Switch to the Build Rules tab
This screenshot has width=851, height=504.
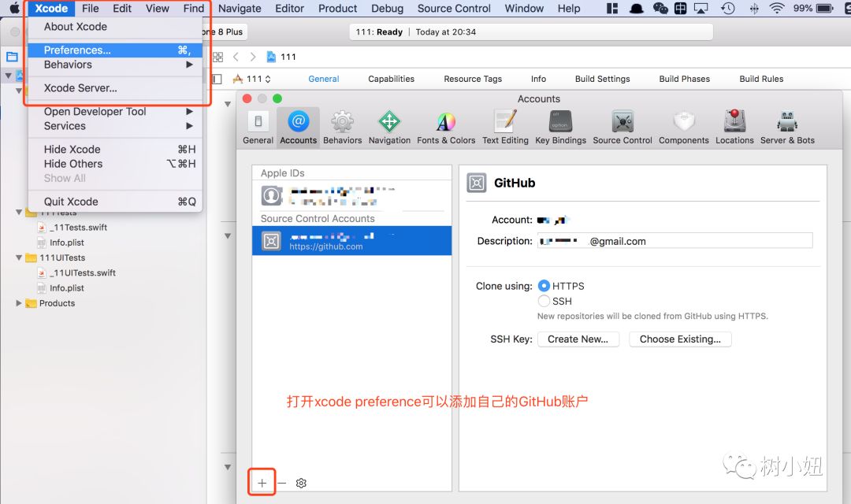761,79
